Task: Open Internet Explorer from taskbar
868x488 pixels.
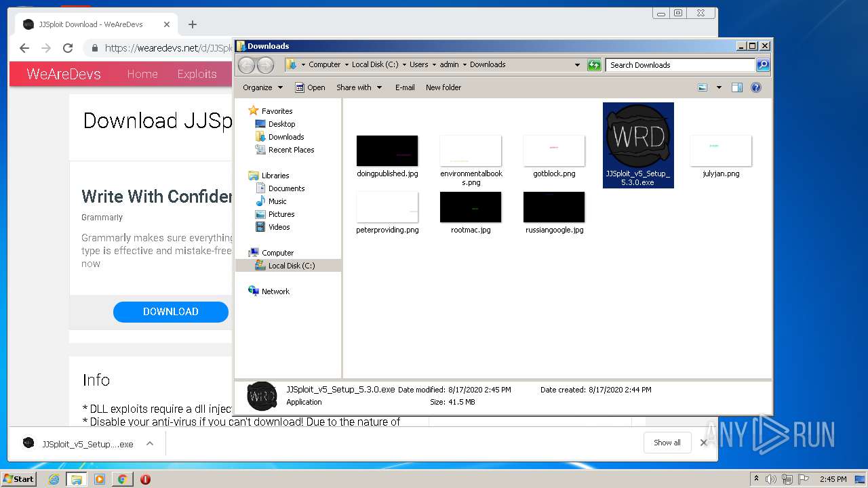Action: [54, 479]
